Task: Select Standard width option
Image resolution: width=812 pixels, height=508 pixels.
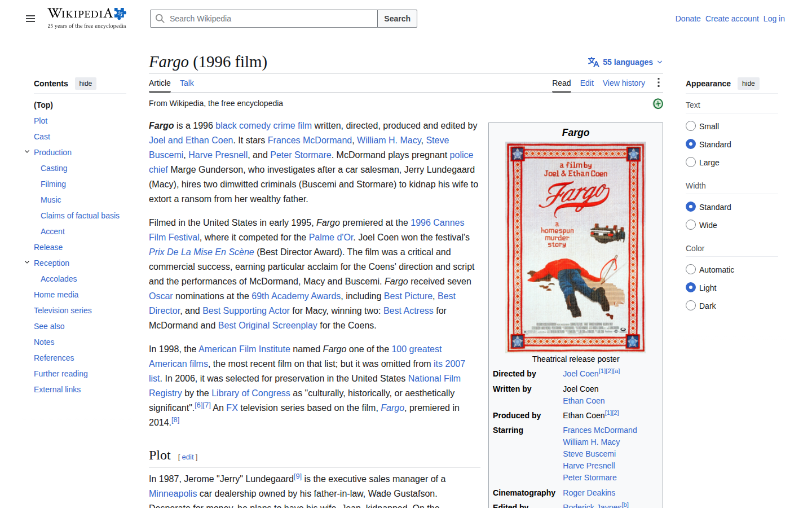Action: click(x=691, y=207)
